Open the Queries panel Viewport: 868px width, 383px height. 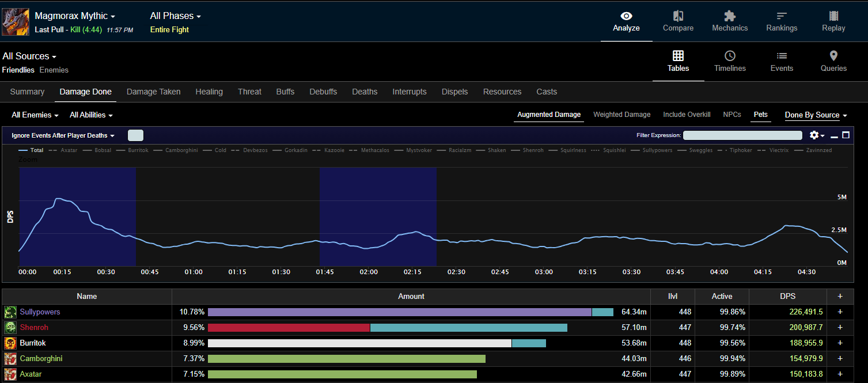[x=833, y=62]
